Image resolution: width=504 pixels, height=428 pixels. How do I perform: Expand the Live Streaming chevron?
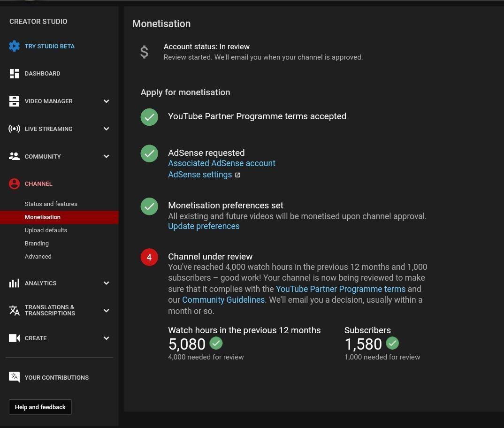pyautogui.click(x=107, y=129)
